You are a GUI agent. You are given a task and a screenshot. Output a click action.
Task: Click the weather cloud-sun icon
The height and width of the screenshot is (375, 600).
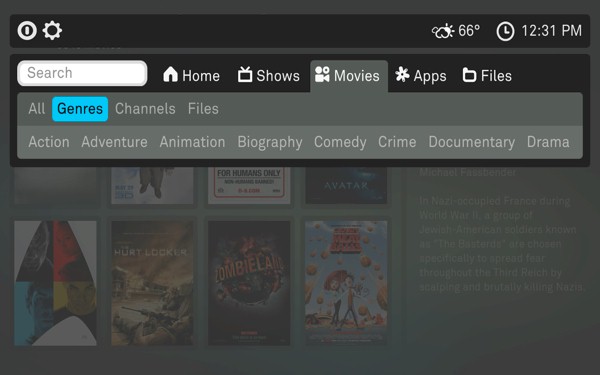click(443, 31)
